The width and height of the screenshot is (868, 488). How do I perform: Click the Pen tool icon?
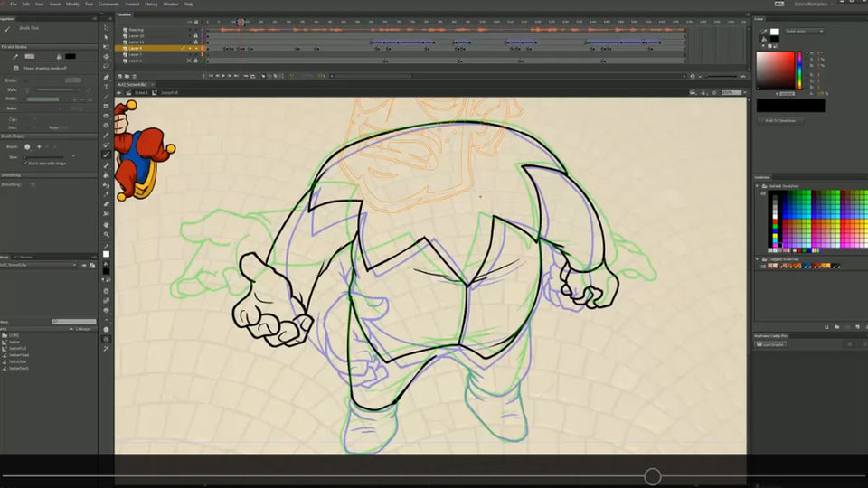[x=106, y=76]
